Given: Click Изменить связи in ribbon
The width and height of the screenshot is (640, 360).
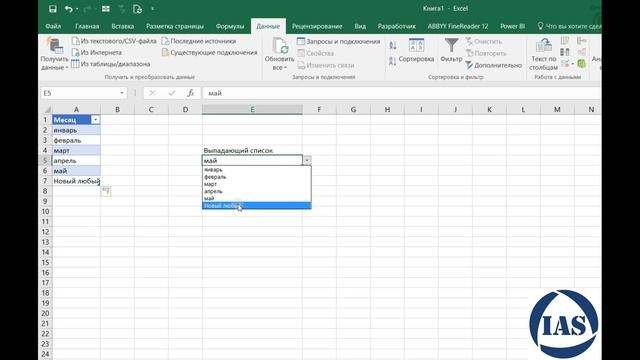Looking at the screenshot, I should tap(326, 65).
